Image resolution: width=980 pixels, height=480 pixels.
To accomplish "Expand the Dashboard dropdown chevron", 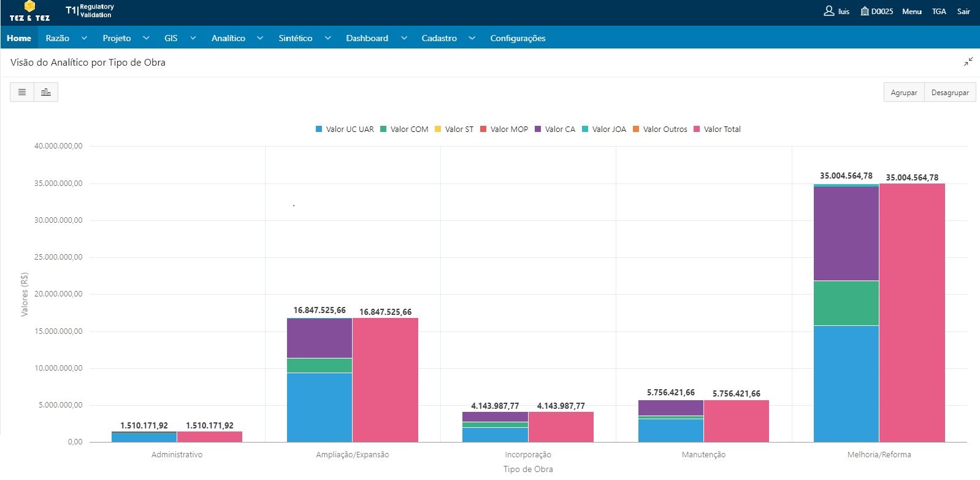I will coord(404,38).
